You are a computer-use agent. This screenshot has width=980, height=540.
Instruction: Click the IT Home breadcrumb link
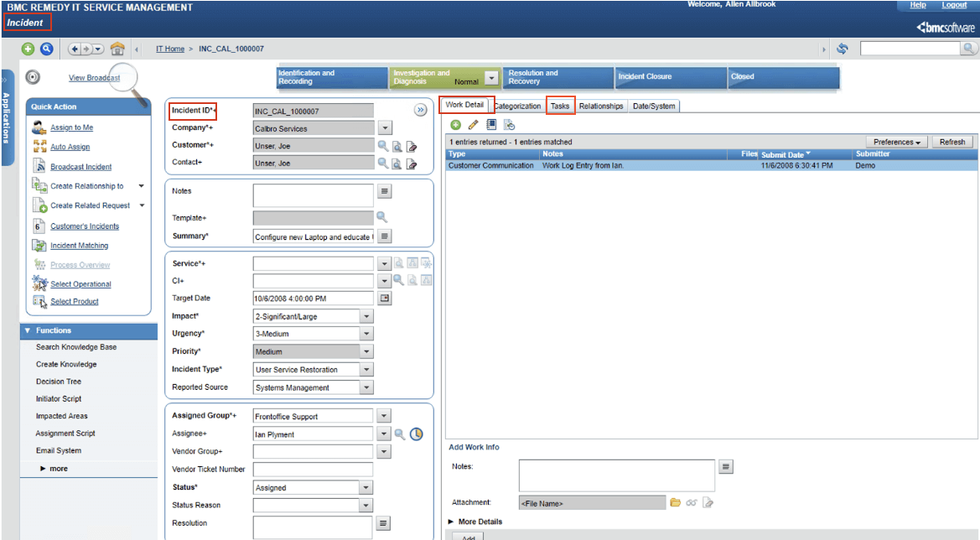pos(170,49)
